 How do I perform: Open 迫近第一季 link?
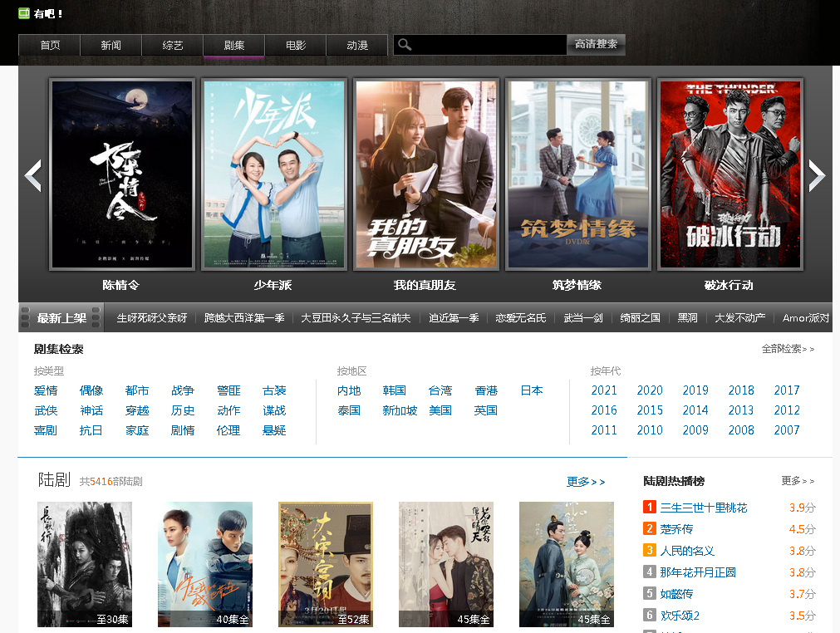(454, 318)
